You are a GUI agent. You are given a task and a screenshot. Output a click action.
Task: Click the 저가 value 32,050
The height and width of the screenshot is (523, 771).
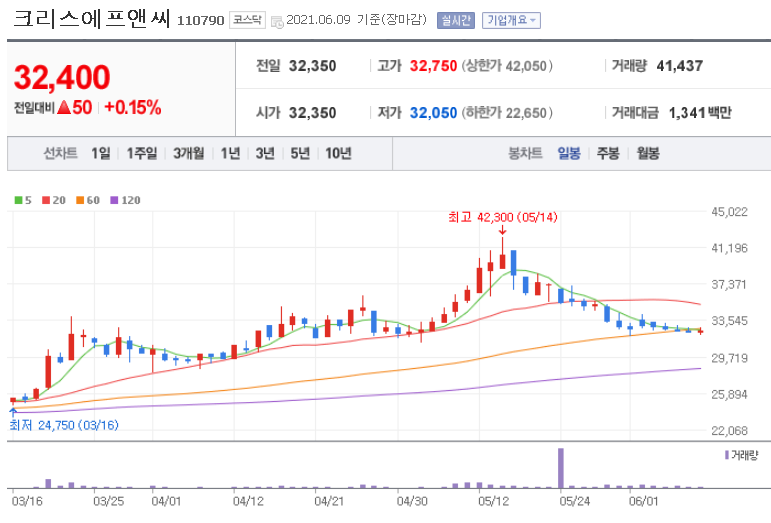[433, 113]
